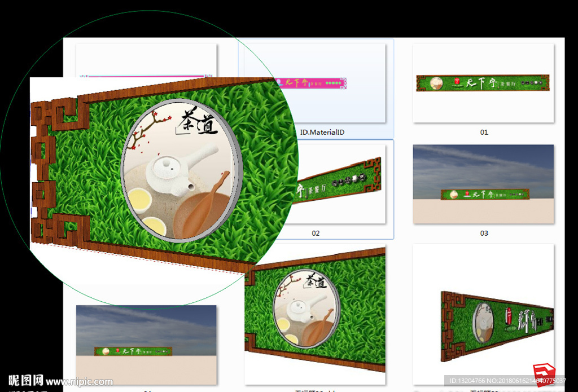The height and width of the screenshot is (392, 578).
Task: Select the bottom-left sky scene thumbnail
Action: (146, 345)
